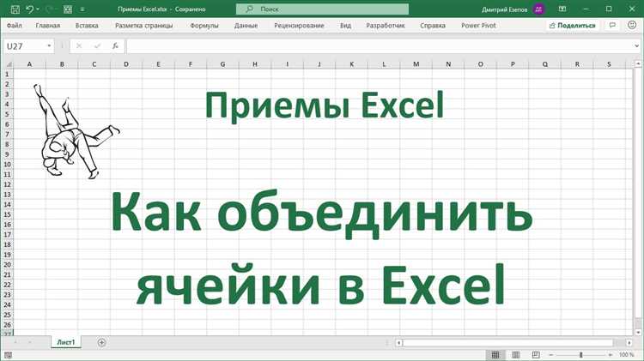Click the Поделиться share button

pos(573,26)
